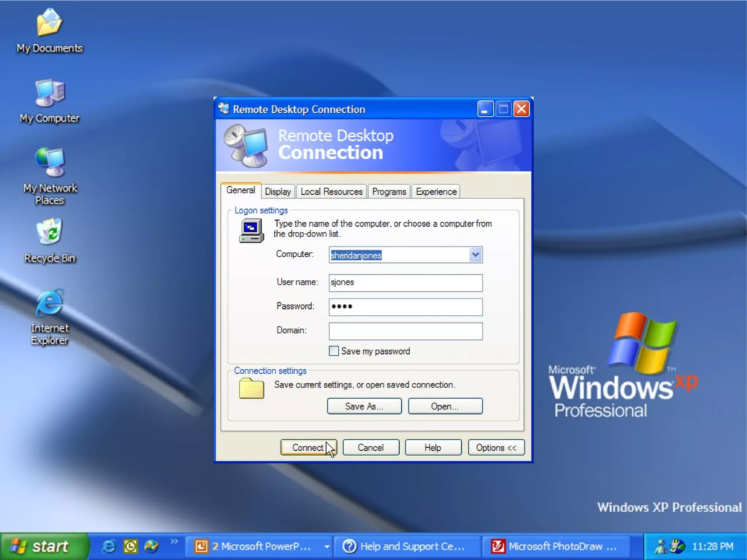Select the General tab
The height and width of the screenshot is (560, 747).
point(241,190)
